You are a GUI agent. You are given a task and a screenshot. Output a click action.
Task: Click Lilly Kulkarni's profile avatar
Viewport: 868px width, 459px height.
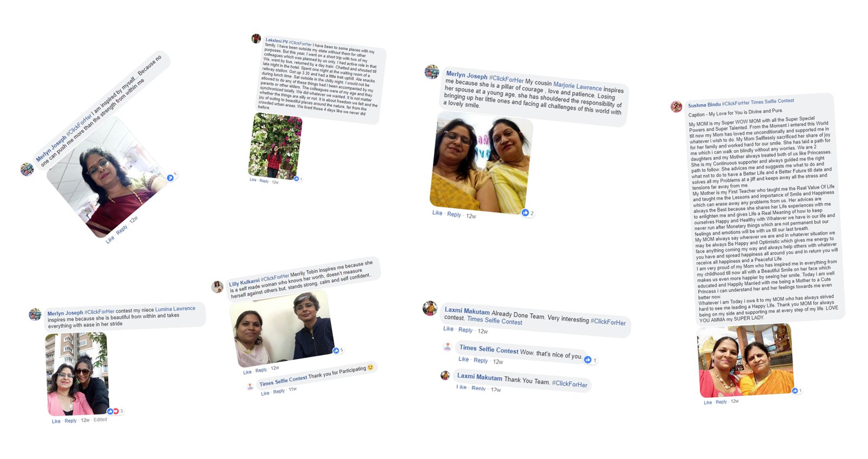click(218, 287)
